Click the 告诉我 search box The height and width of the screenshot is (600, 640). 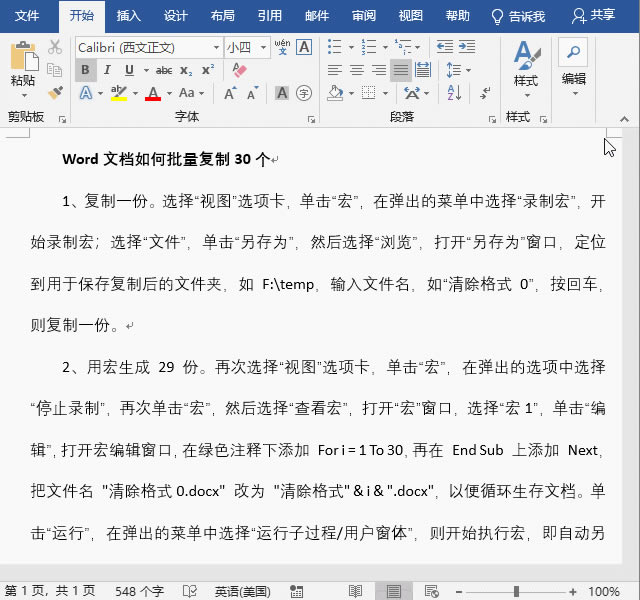[518, 16]
